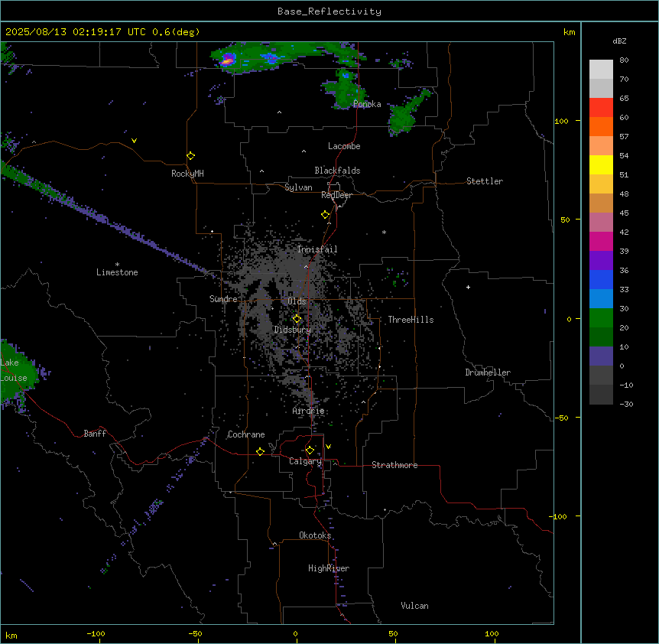Select the HighRiver label
This screenshot has width=659, height=644.
(329, 568)
